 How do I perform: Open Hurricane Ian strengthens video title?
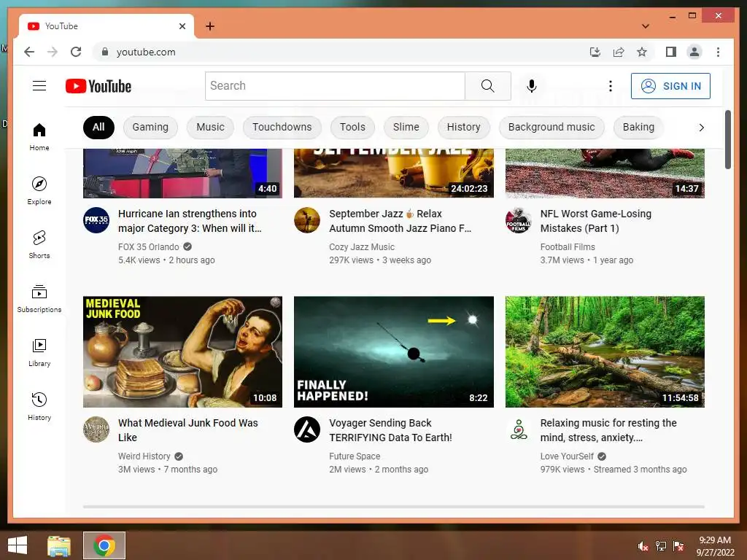click(190, 221)
